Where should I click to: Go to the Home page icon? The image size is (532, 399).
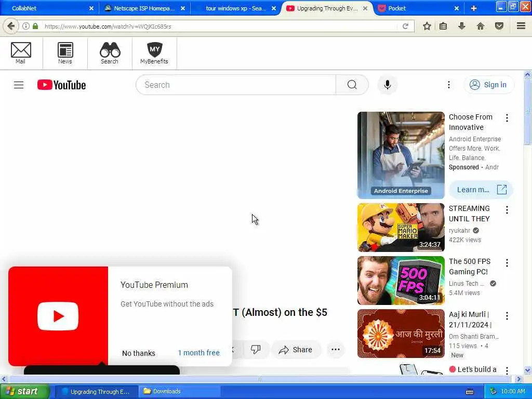481,26
